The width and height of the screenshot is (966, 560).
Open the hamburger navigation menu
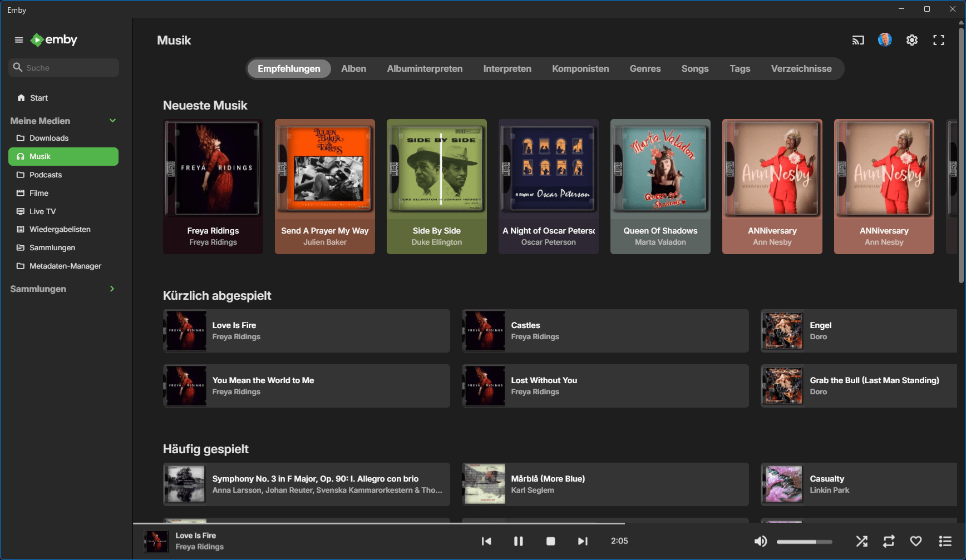[19, 40]
